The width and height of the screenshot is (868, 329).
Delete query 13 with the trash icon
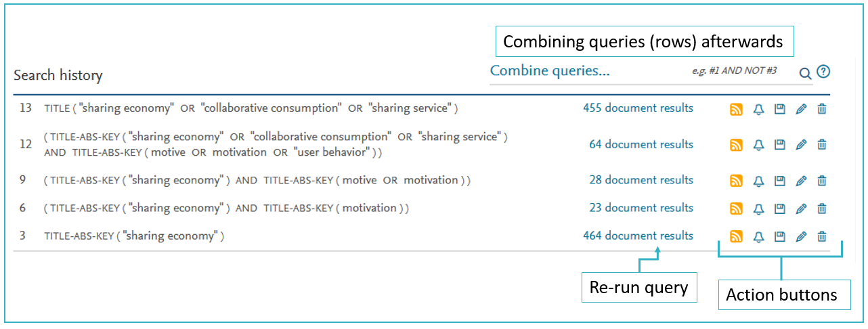822,109
